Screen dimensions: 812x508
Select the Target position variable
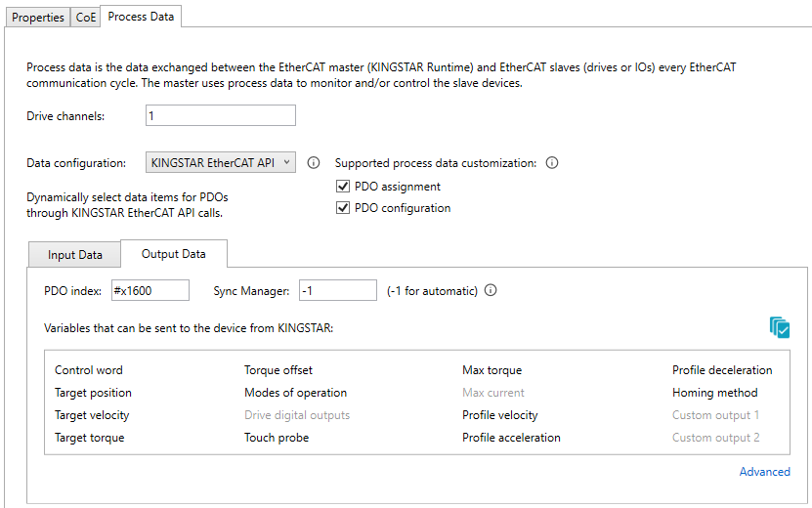coord(93,393)
